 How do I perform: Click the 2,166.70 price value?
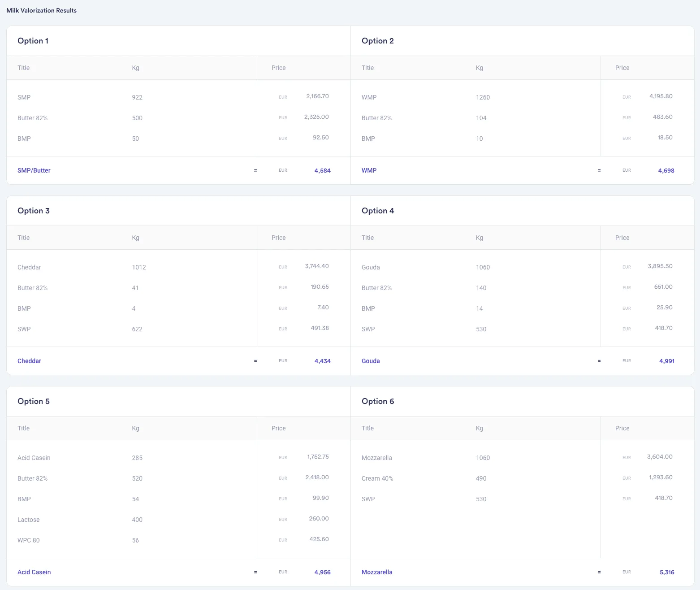[317, 96]
